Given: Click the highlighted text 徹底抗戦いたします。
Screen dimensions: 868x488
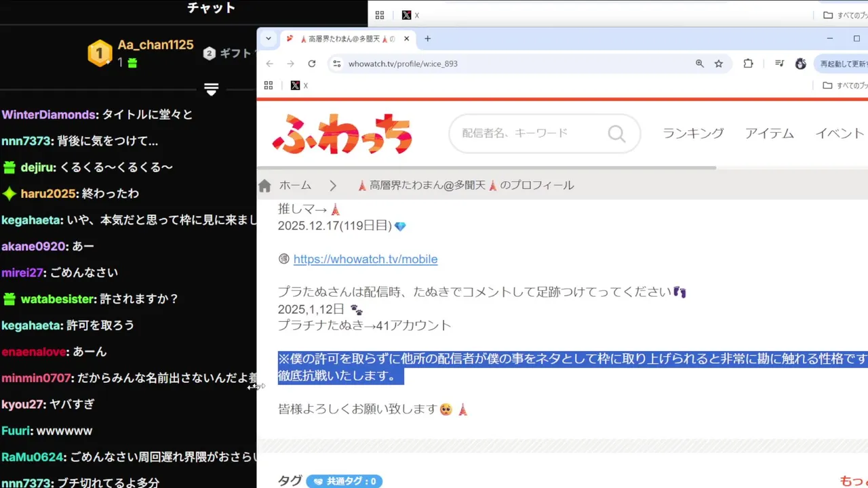Looking at the screenshot, I should [341, 375].
